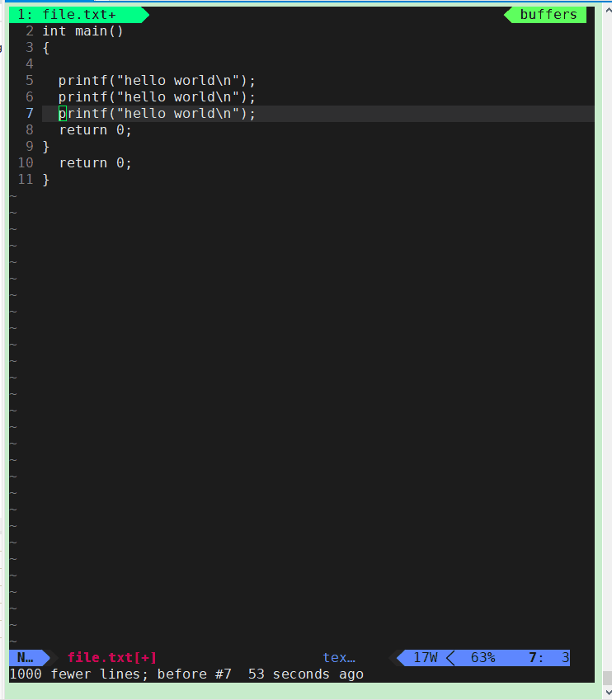Click file.txt[+] name in the statusline
This screenshot has width=612, height=700.
tap(112, 658)
